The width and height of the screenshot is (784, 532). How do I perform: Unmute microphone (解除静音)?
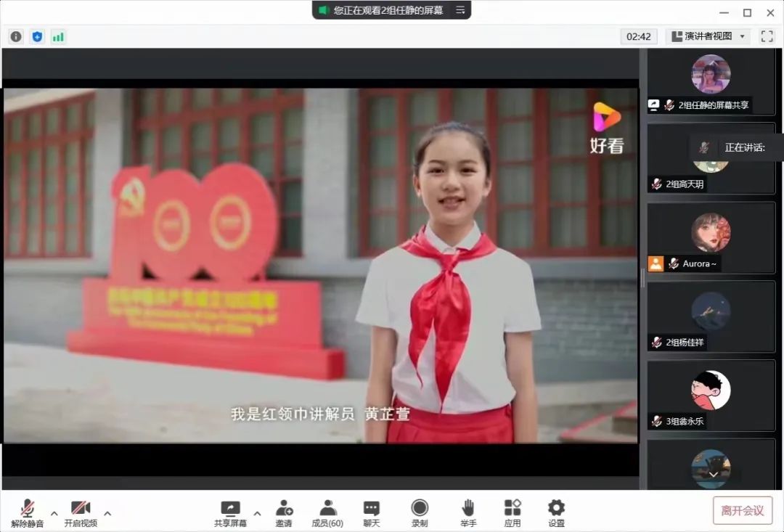(x=28, y=513)
